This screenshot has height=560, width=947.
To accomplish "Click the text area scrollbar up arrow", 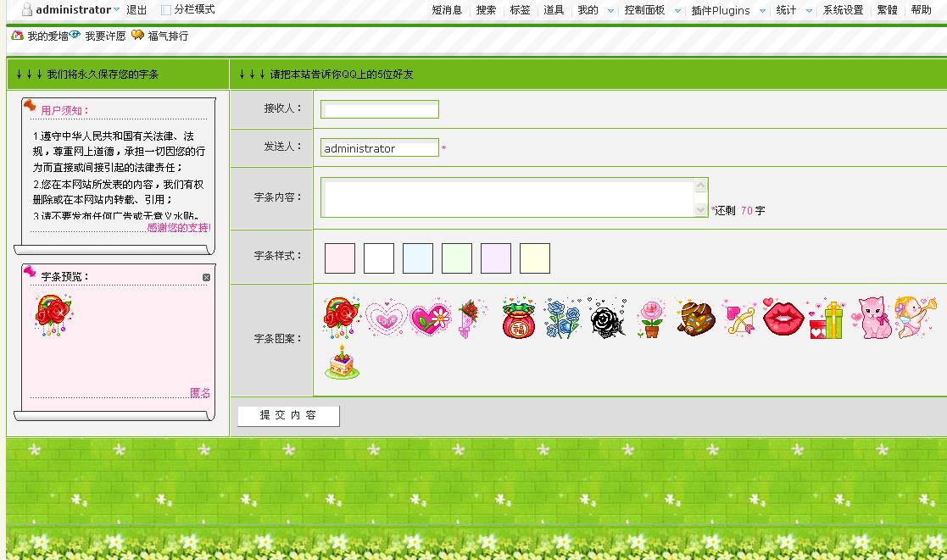I will coord(700,186).
